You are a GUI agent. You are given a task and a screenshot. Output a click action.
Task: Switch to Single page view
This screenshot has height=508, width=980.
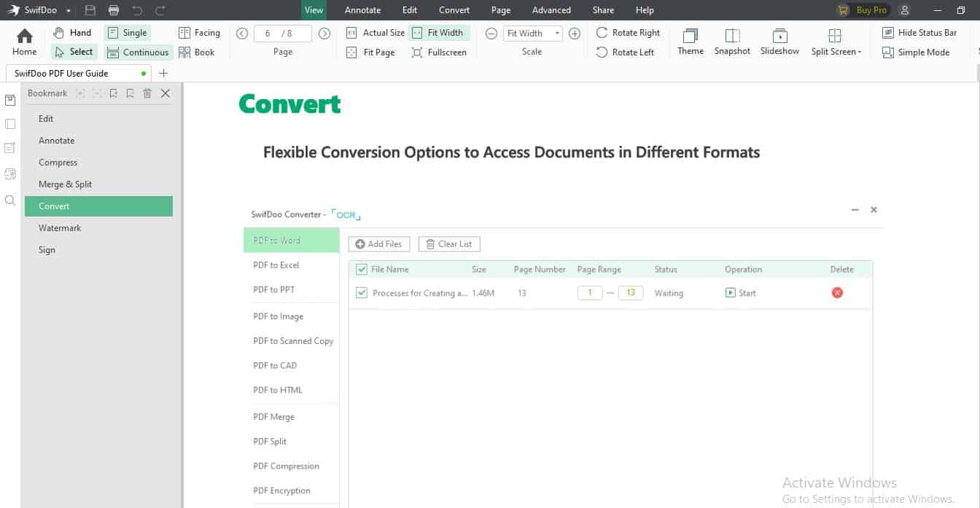coord(127,33)
